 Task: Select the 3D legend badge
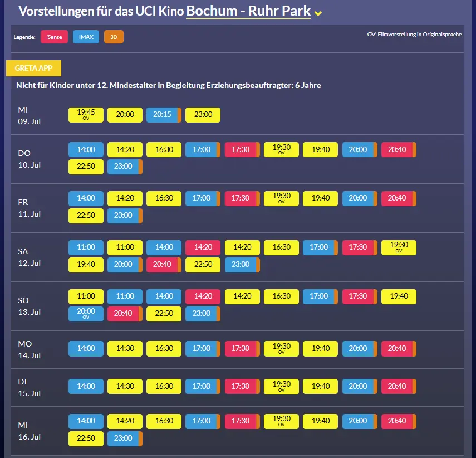point(114,37)
